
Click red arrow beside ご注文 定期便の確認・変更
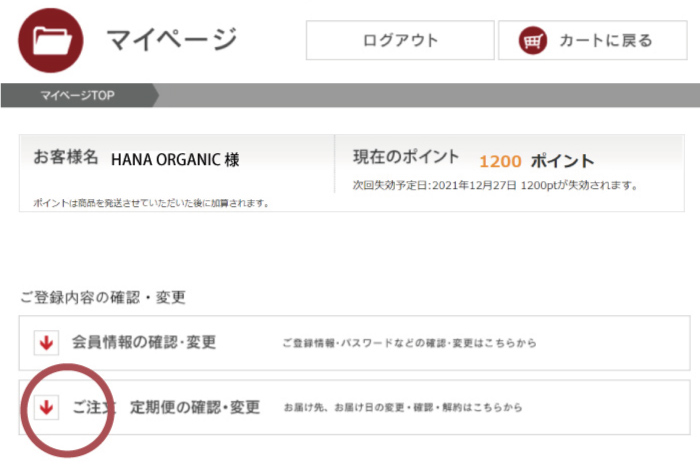coord(46,407)
